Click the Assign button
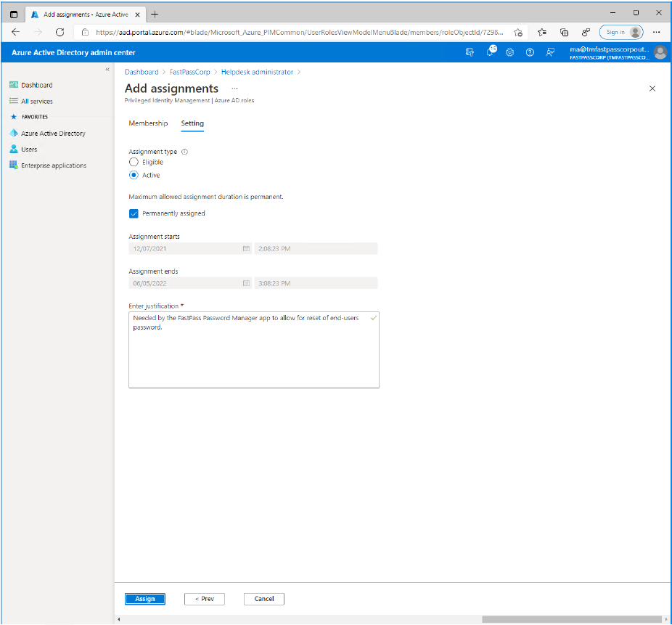Screen dimensions: 672x625 tap(145, 599)
